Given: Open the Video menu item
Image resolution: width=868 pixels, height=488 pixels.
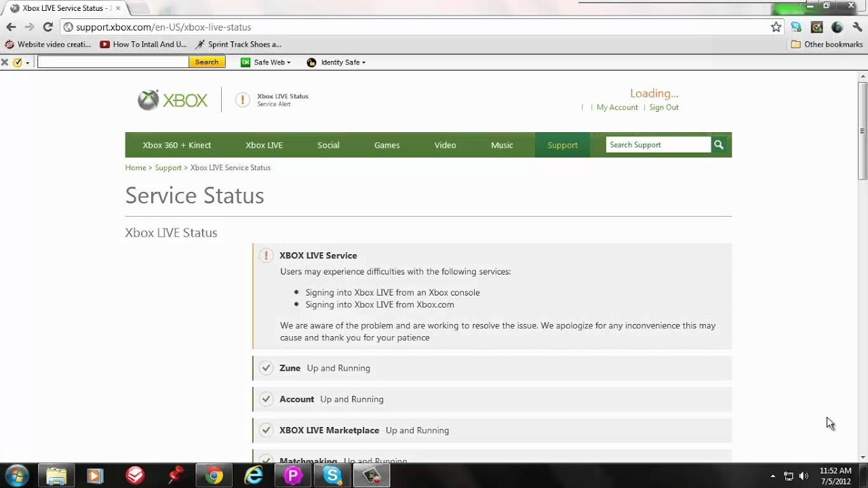Looking at the screenshot, I should click(445, 145).
